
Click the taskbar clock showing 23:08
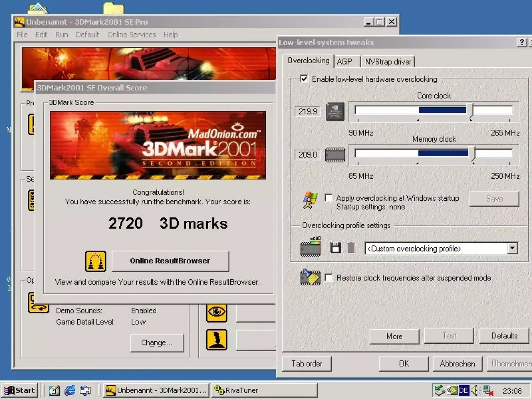(x=512, y=391)
